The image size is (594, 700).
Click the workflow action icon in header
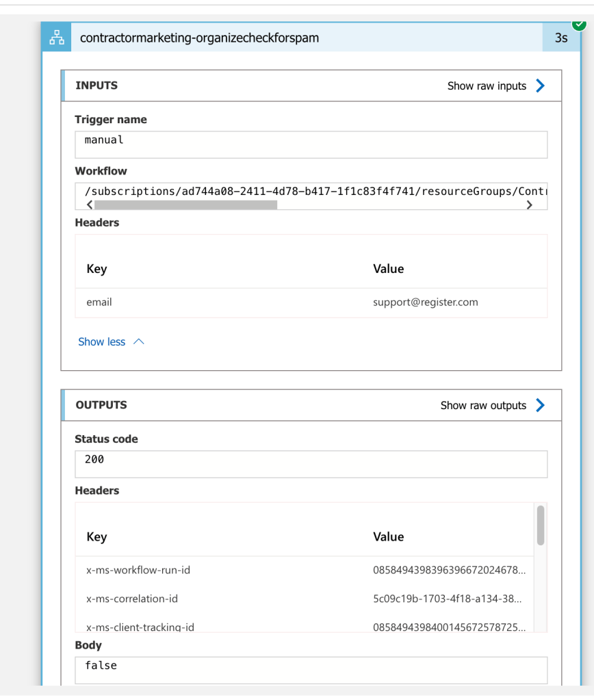(57, 38)
